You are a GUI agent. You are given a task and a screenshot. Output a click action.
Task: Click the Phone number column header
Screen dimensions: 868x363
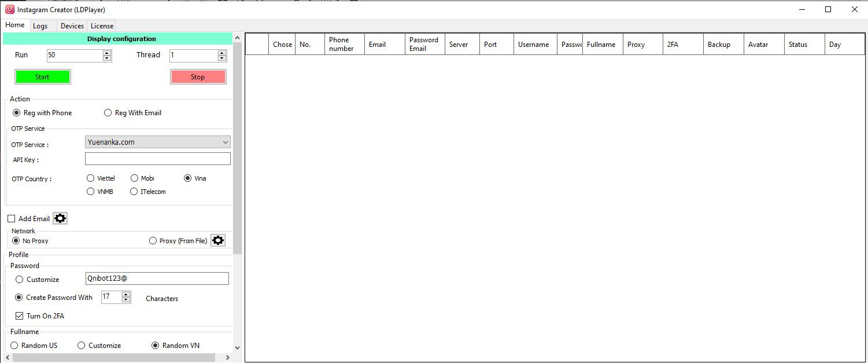point(345,45)
